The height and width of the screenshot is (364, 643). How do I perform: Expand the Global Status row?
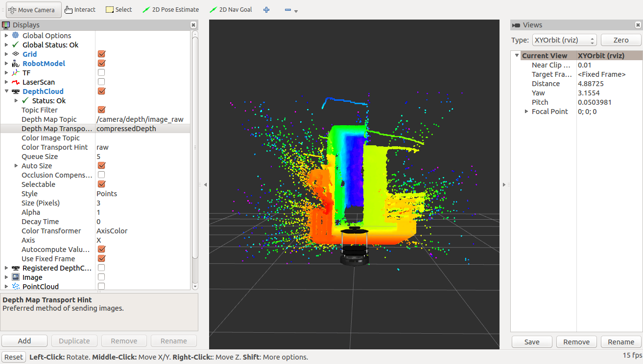click(6, 45)
